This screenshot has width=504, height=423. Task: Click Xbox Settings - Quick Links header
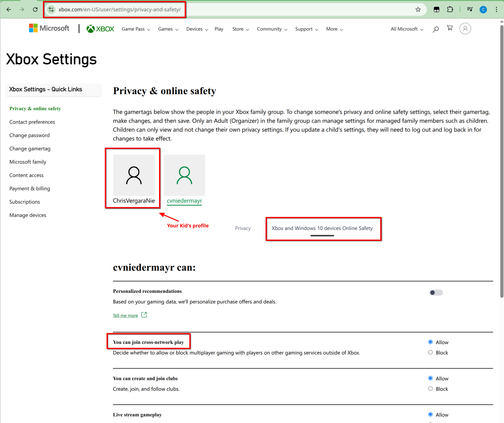(x=54, y=89)
